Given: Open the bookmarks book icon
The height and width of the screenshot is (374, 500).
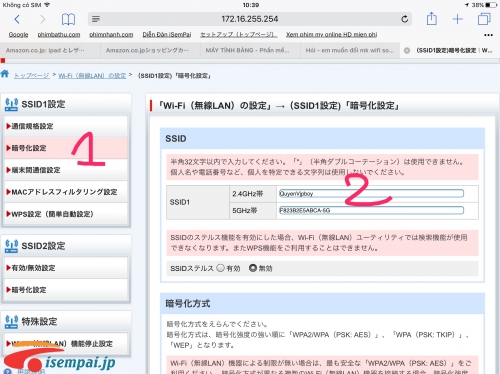Looking at the screenshot, I should pos(68,19).
